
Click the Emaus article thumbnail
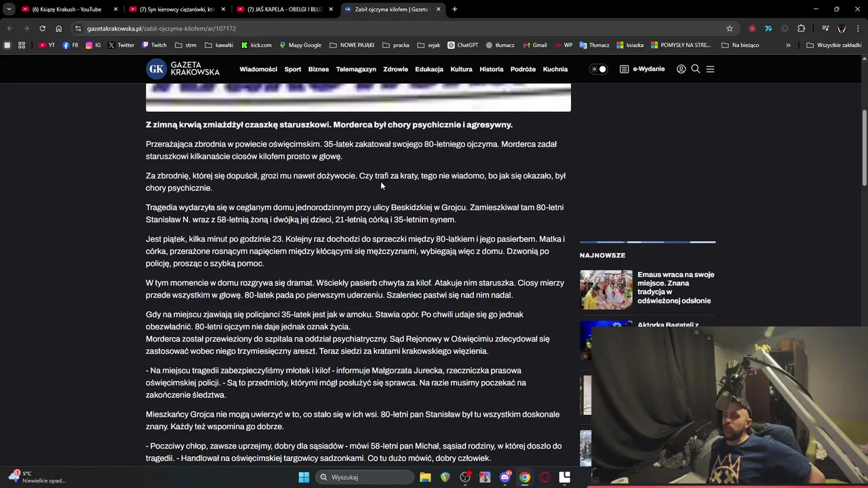click(606, 289)
